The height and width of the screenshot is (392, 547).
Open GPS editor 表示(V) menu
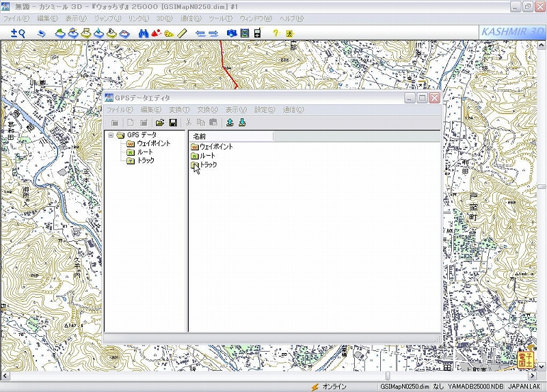pos(236,110)
